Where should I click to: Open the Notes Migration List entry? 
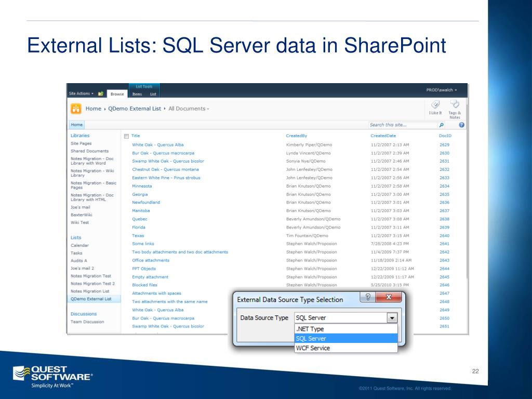tap(90, 291)
